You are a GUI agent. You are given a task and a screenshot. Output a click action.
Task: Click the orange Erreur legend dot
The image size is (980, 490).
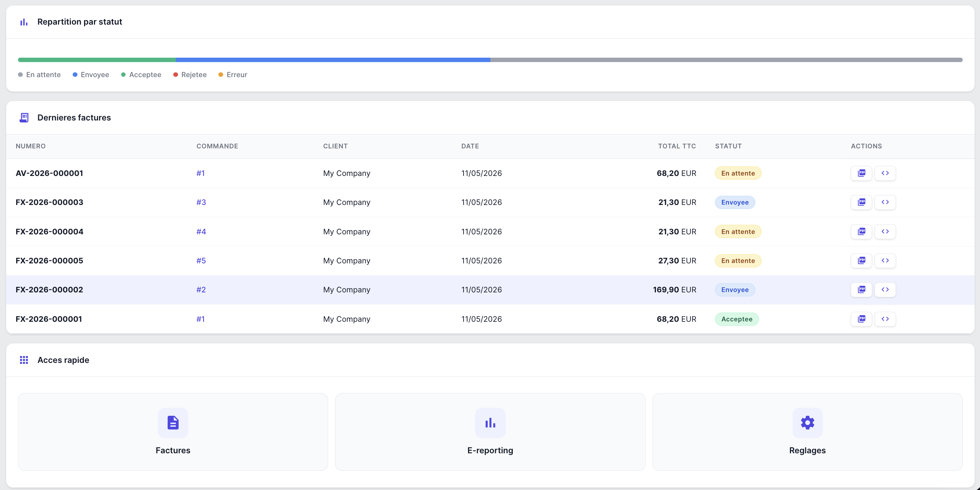point(221,75)
